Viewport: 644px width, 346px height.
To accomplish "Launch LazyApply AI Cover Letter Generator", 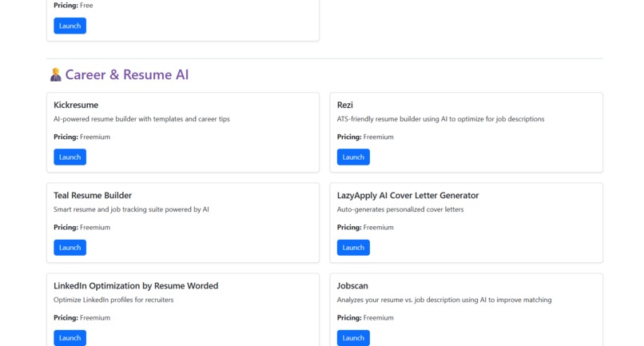I will point(353,248).
